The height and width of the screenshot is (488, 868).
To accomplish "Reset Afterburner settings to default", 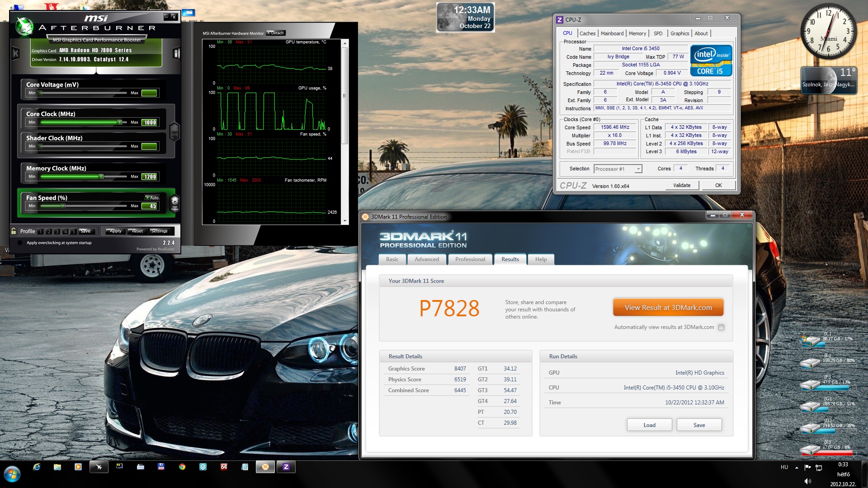I will click(x=137, y=231).
